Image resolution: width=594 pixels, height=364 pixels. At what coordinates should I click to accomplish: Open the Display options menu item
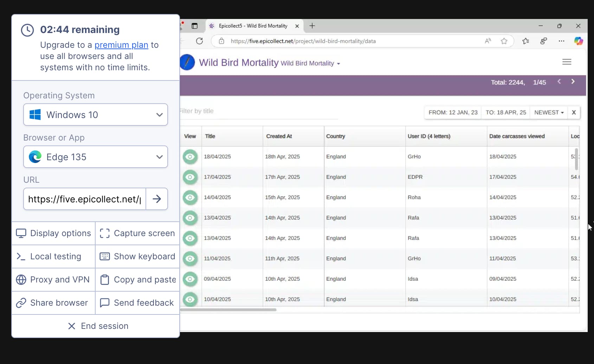pos(54,233)
